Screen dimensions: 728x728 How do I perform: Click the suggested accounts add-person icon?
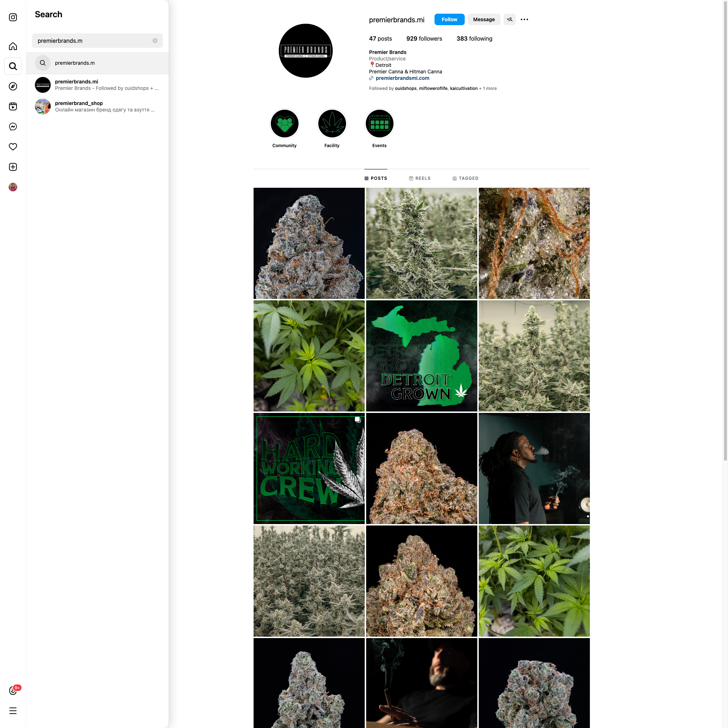(509, 19)
